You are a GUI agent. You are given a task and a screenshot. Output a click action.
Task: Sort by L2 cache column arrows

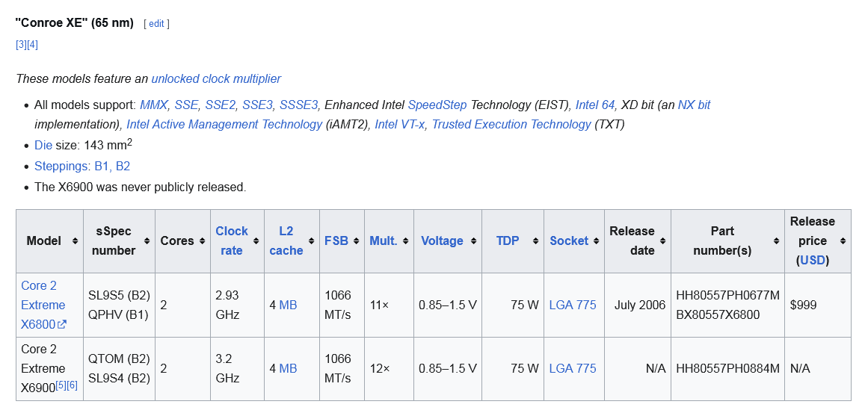click(311, 241)
